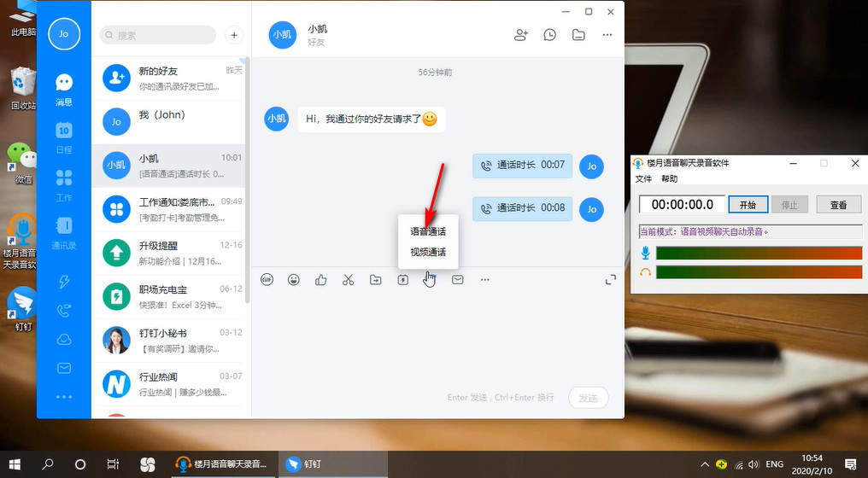The height and width of the screenshot is (478, 868).
Task: Click the lightning bolt sidebar icon
Action: tap(64, 281)
